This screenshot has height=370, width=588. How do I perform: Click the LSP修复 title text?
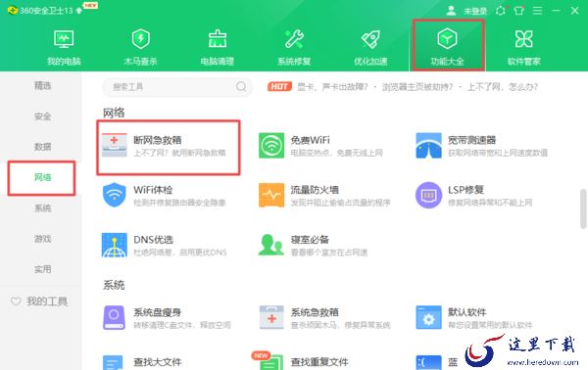pos(465,190)
